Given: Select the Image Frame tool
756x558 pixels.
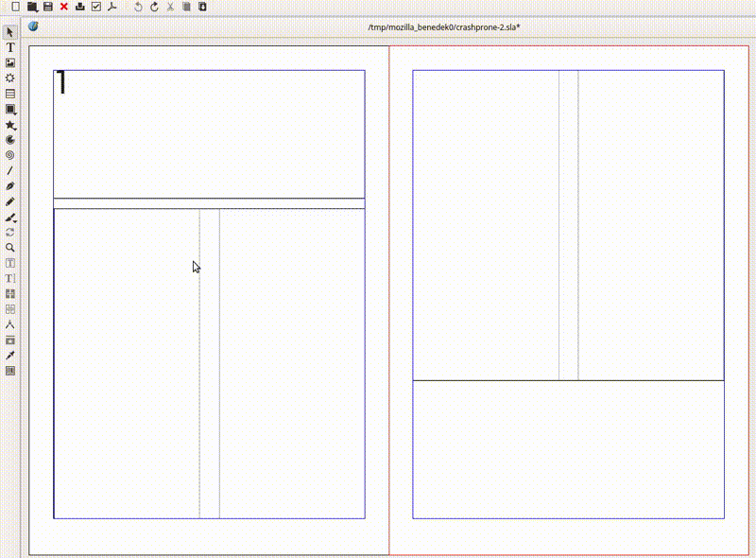Looking at the screenshot, I should pyautogui.click(x=10, y=62).
